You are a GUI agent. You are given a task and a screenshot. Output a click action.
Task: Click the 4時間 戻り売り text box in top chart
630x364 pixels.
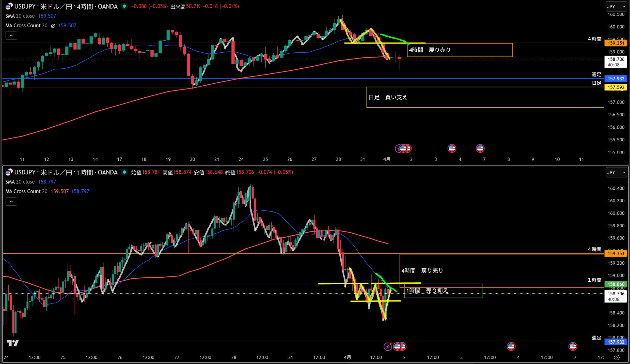429,50
